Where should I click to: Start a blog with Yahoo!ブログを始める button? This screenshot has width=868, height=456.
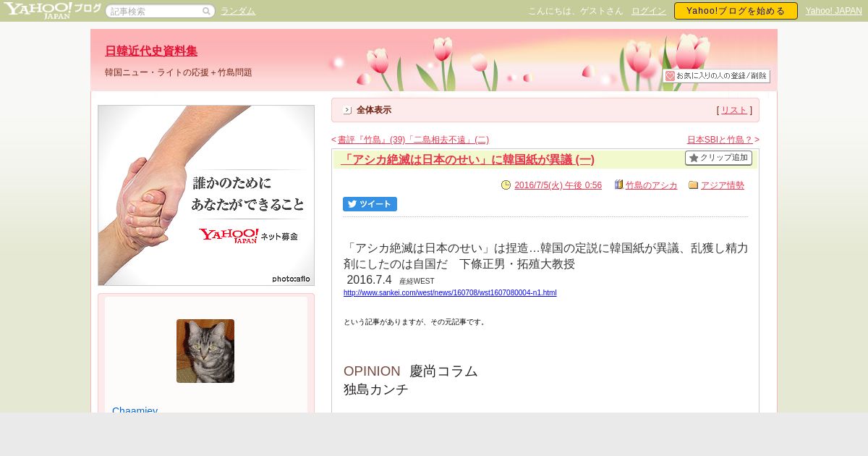tap(736, 11)
